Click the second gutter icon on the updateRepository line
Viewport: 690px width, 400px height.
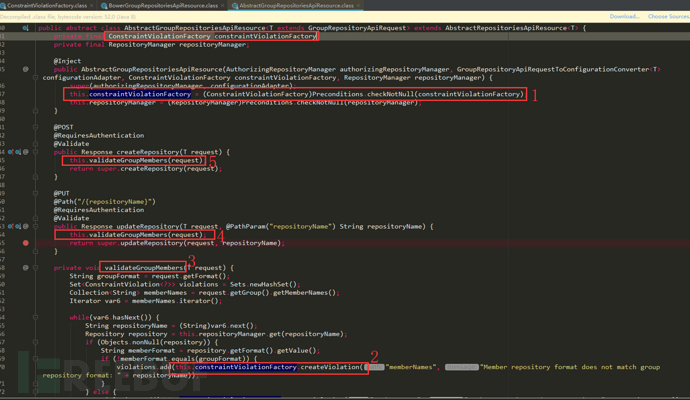[x=18, y=226]
